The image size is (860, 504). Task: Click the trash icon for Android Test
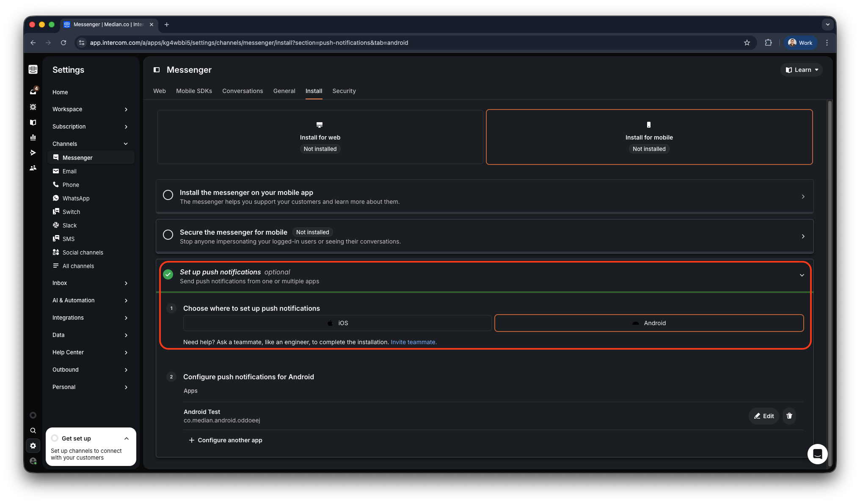(789, 416)
